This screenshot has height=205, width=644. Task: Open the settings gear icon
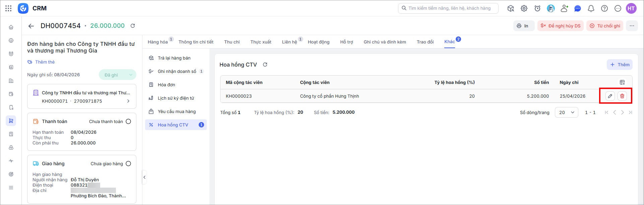click(x=524, y=8)
